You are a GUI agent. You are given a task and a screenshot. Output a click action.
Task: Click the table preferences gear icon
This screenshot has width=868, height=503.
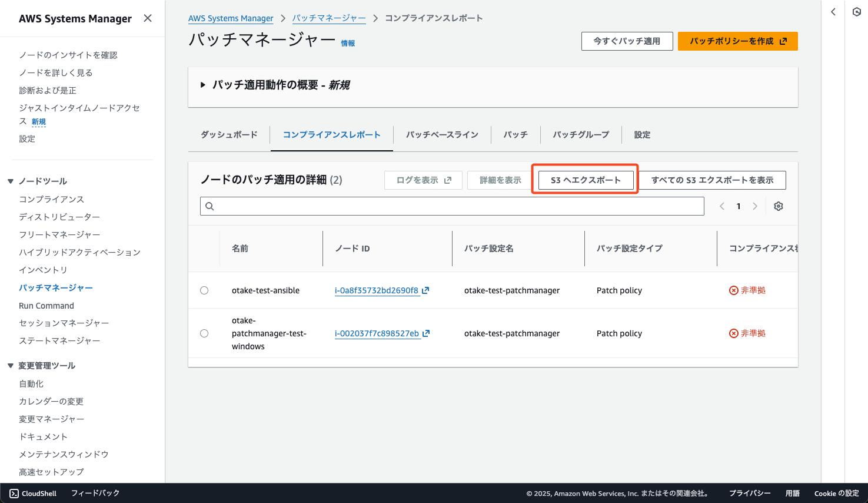click(779, 206)
